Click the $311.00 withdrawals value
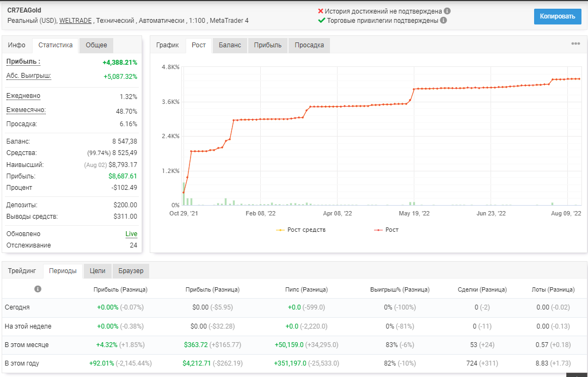The height and width of the screenshot is (377, 588). click(125, 216)
